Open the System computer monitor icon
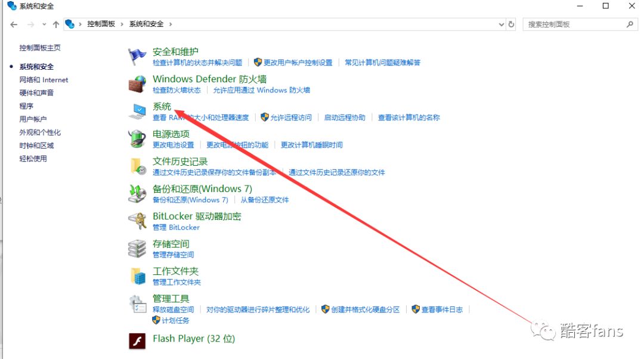This screenshot has height=359, width=644. pos(137,112)
